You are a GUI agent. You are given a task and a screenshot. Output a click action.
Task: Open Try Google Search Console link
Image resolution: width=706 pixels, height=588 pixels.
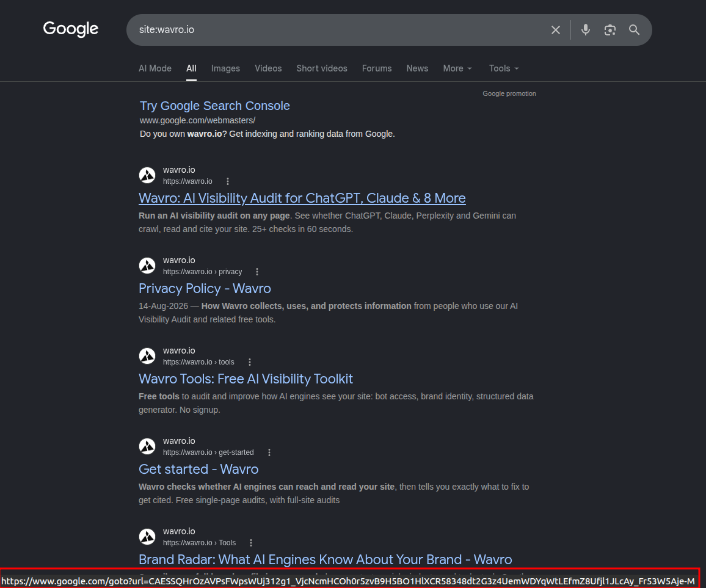215,106
